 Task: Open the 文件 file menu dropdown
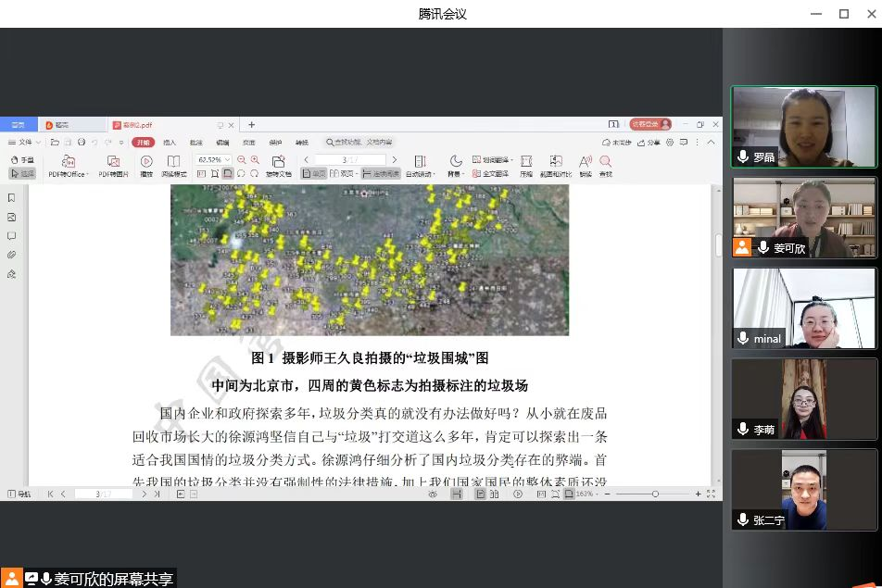pos(25,143)
